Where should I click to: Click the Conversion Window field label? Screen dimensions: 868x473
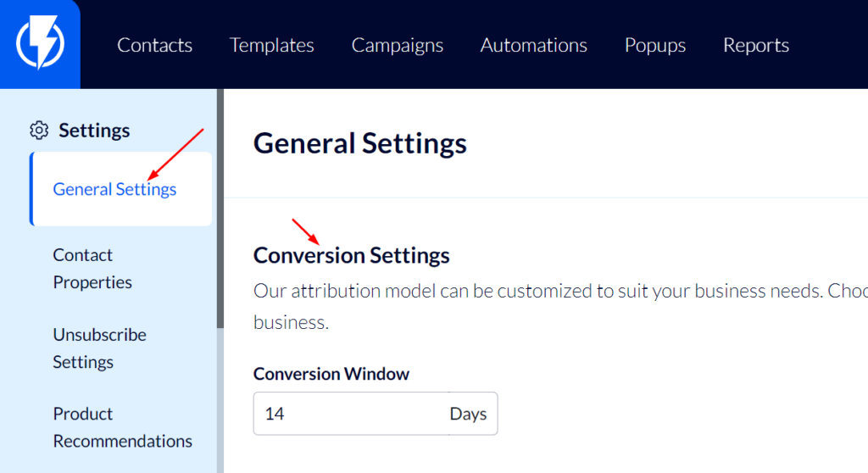(331, 374)
